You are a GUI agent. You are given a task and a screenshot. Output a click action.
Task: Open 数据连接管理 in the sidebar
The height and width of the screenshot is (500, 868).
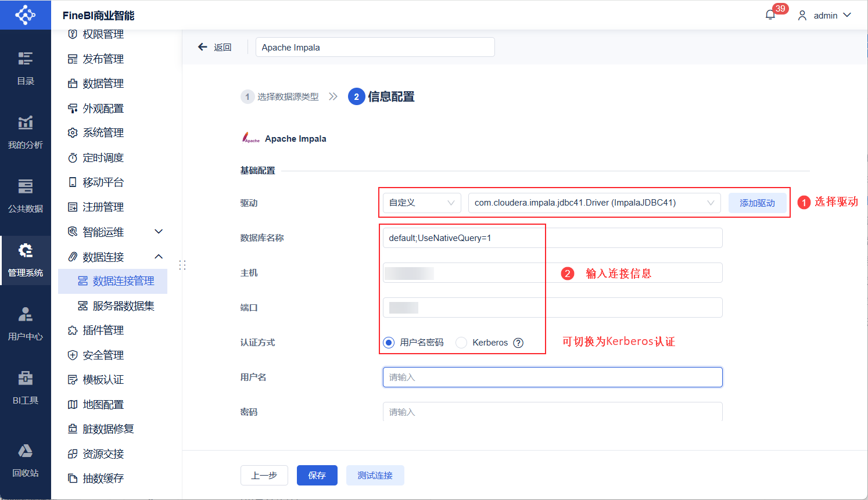(113, 281)
